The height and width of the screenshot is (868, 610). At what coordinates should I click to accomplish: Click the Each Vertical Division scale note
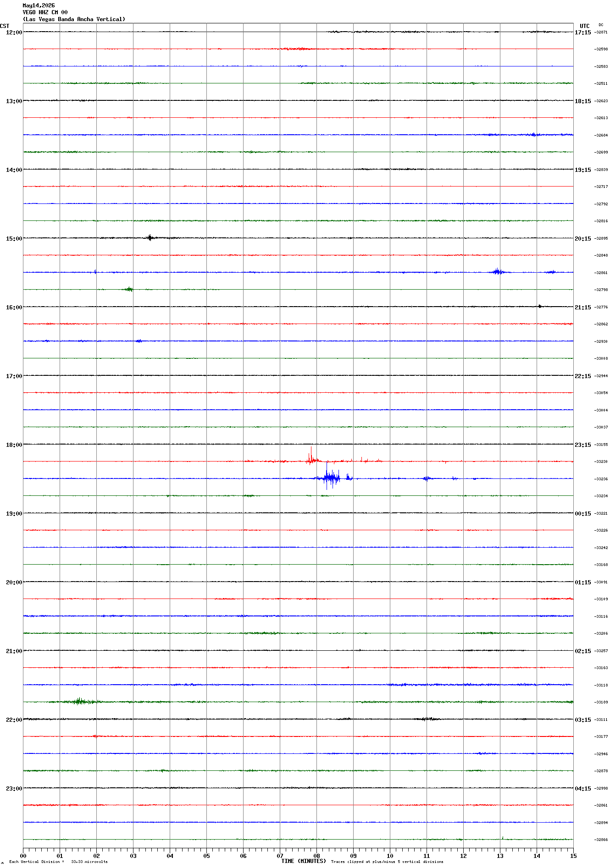(x=58, y=862)
